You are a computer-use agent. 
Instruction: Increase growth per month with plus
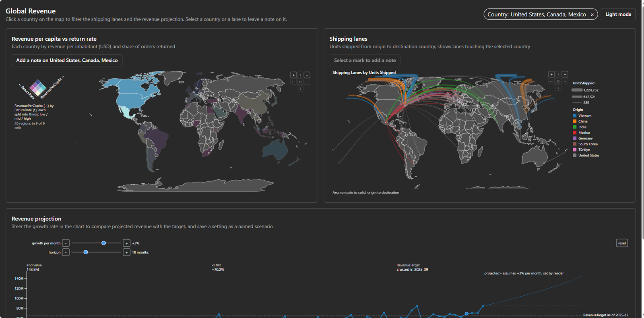(126, 243)
